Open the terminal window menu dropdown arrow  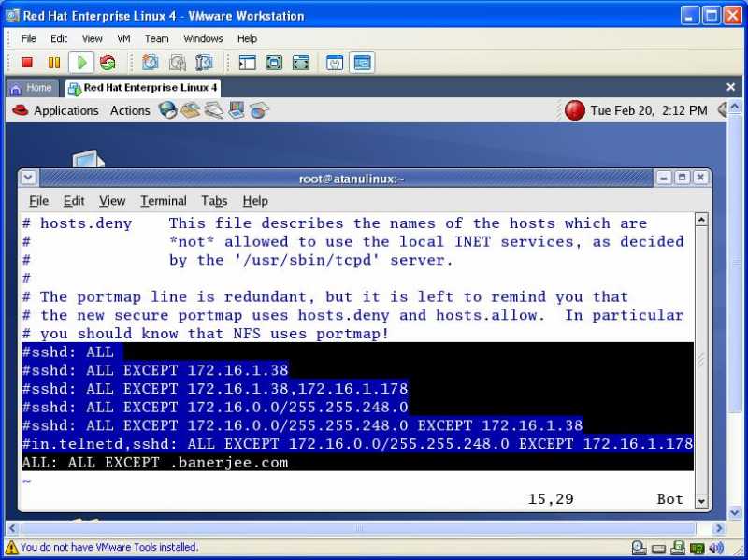point(27,177)
